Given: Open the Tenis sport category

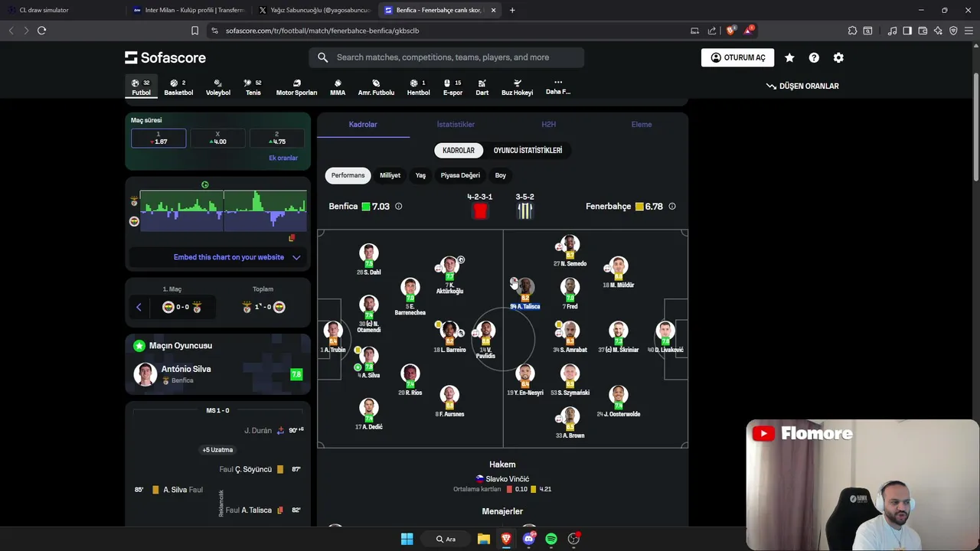Looking at the screenshot, I should click(x=253, y=87).
